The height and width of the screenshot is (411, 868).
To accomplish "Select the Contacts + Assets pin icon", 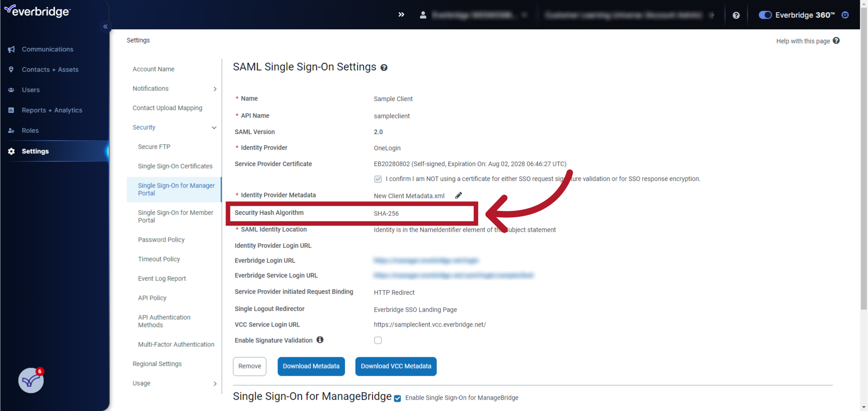I will click(12, 70).
